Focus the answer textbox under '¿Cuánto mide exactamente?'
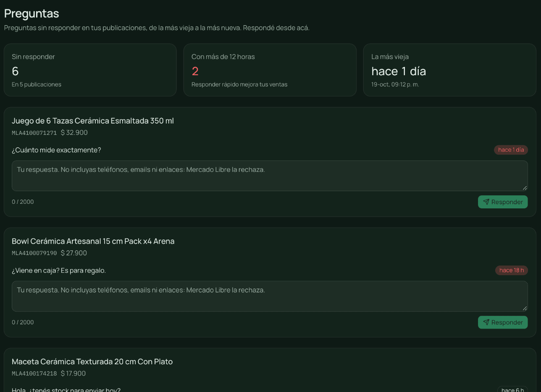 click(x=270, y=176)
